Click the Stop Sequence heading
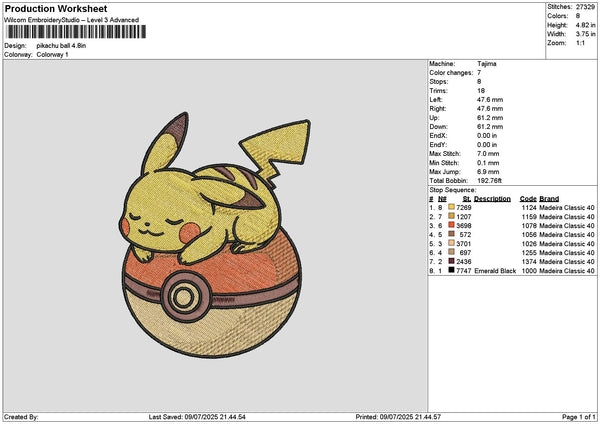 pyautogui.click(x=453, y=190)
